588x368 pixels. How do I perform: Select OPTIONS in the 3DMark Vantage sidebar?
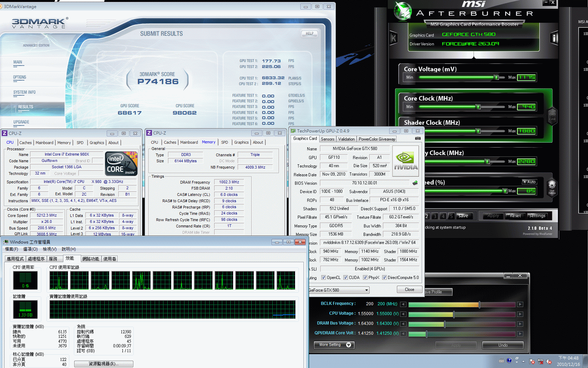(20, 77)
